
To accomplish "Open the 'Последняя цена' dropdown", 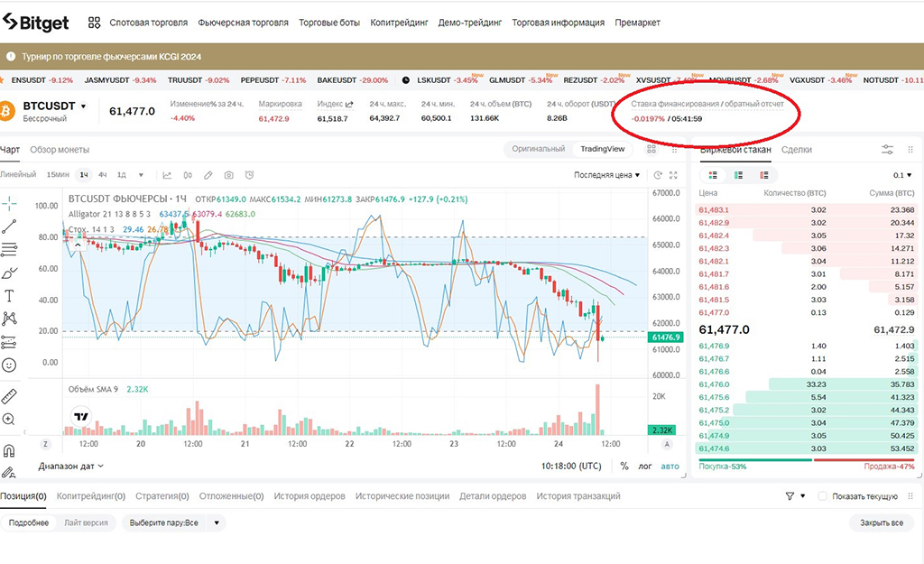I will [x=606, y=175].
